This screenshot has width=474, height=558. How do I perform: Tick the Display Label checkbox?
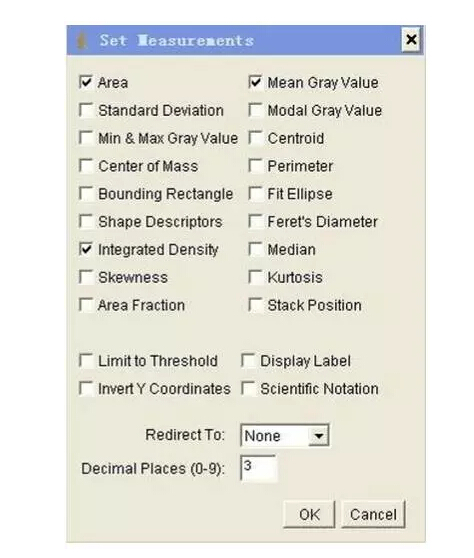click(248, 360)
